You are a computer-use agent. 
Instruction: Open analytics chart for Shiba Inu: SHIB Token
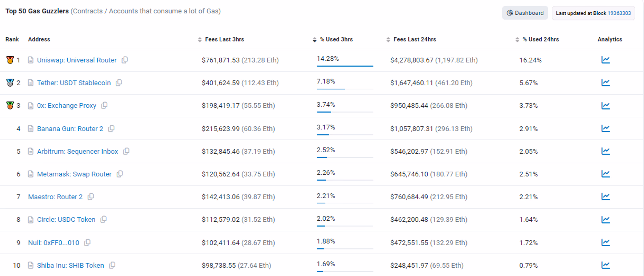coord(605,265)
